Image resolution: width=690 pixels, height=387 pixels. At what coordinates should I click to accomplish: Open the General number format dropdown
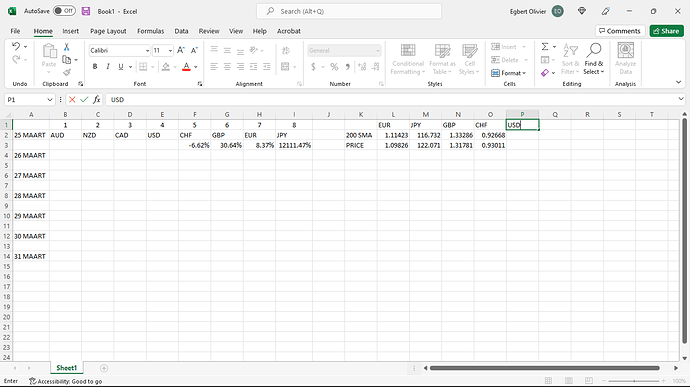[378, 51]
